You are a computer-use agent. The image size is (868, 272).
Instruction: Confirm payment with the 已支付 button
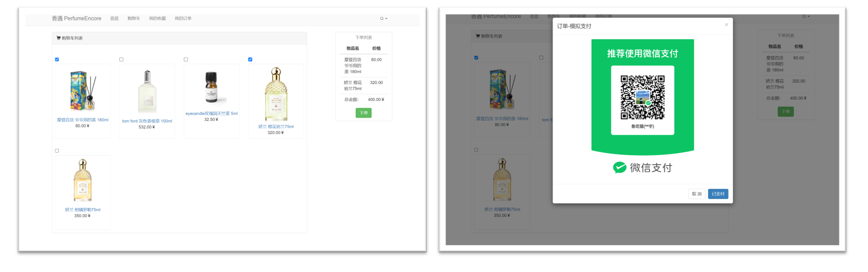718,194
